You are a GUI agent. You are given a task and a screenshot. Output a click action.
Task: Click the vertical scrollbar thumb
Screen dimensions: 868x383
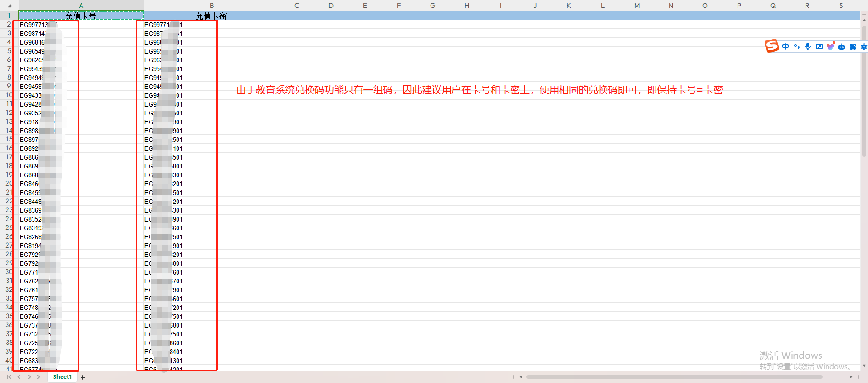coord(864,91)
